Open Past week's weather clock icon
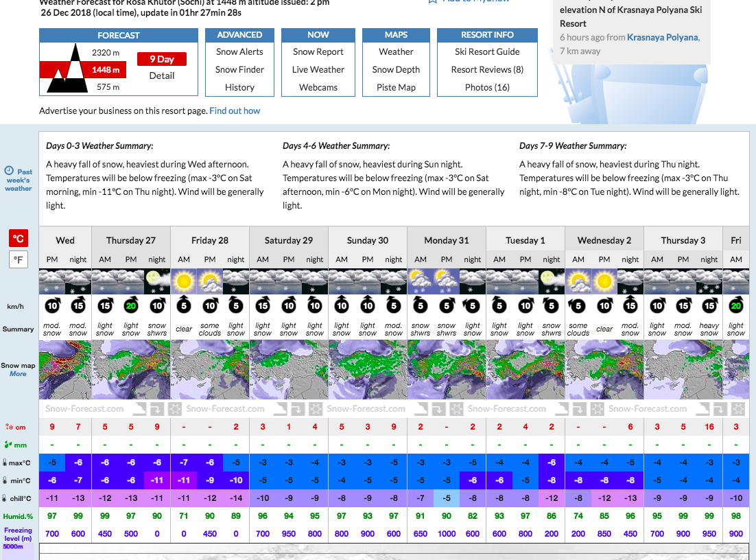 click(9, 170)
